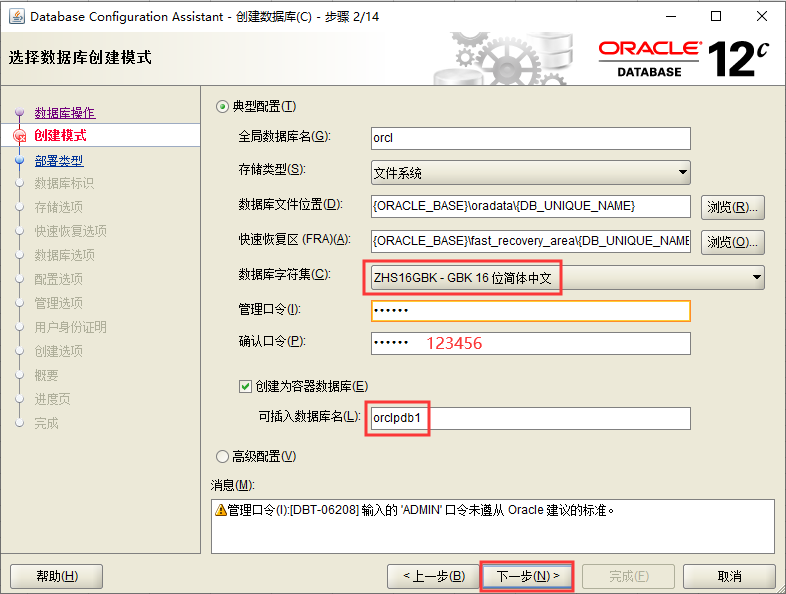Select the 高级配置 radio button

pyautogui.click(x=223, y=456)
